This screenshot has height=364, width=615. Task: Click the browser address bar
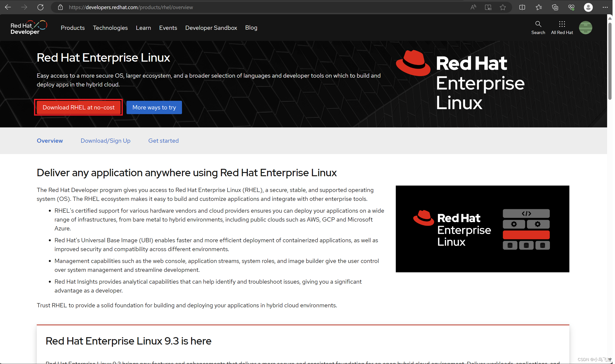[x=173, y=7]
